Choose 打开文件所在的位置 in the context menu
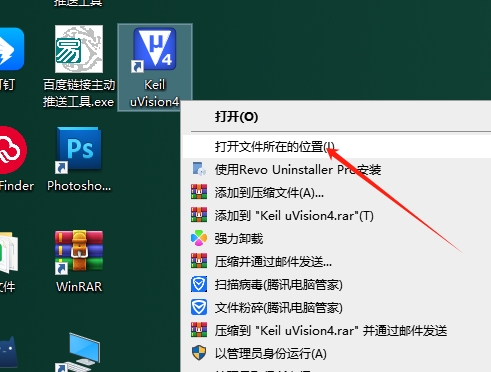The width and height of the screenshot is (491, 372). (337, 147)
